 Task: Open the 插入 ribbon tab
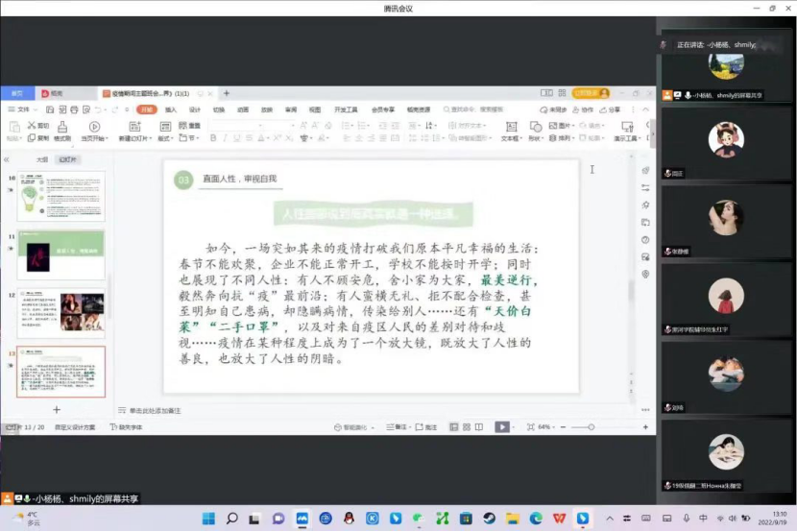(x=171, y=109)
